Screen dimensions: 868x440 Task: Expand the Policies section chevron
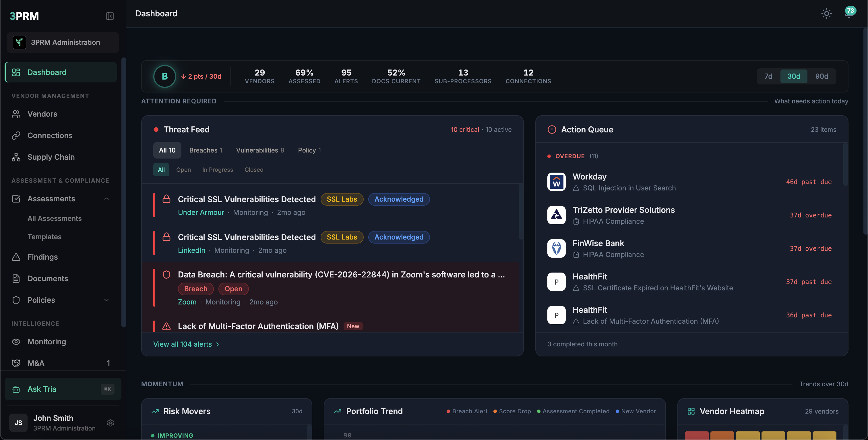click(x=107, y=300)
